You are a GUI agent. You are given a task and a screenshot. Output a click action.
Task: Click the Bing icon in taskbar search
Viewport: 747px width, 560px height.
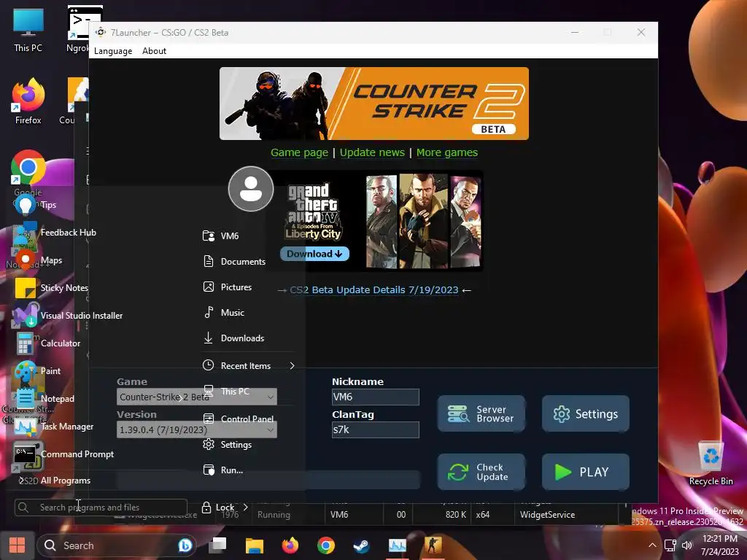[185, 545]
